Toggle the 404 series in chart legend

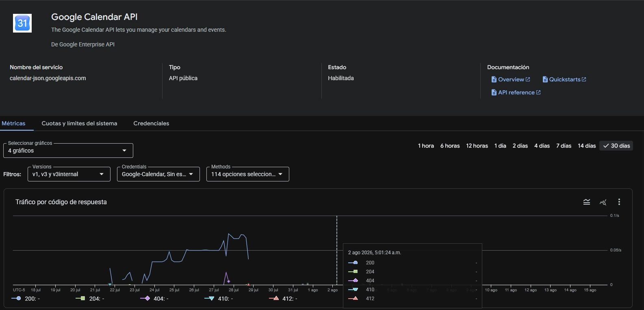tap(154, 299)
